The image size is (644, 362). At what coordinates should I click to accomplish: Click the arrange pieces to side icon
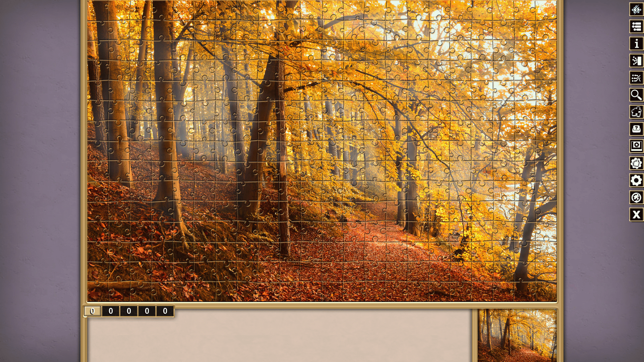[636, 61]
